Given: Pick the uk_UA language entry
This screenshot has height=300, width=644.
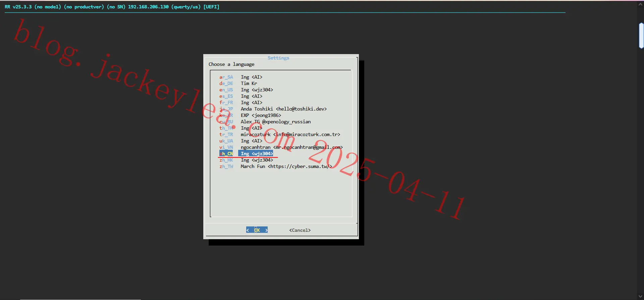Looking at the screenshot, I should 241,141.
